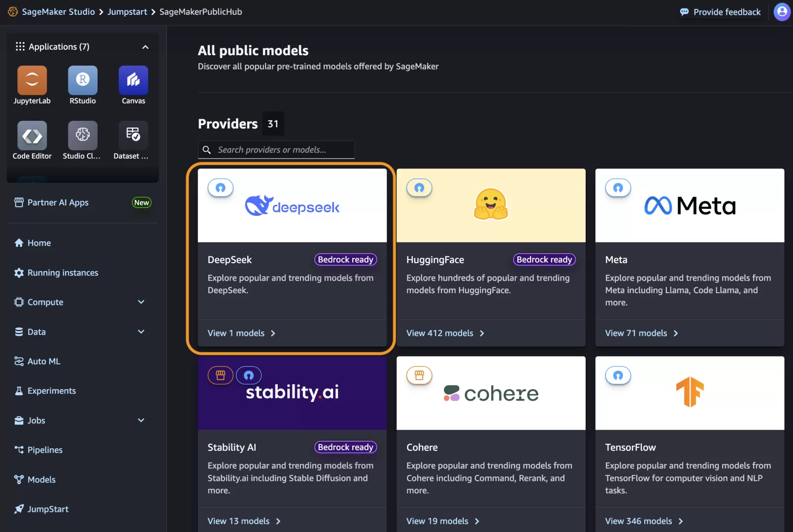Click the user profile avatar icon
The width and height of the screenshot is (793, 532).
[782, 12]
